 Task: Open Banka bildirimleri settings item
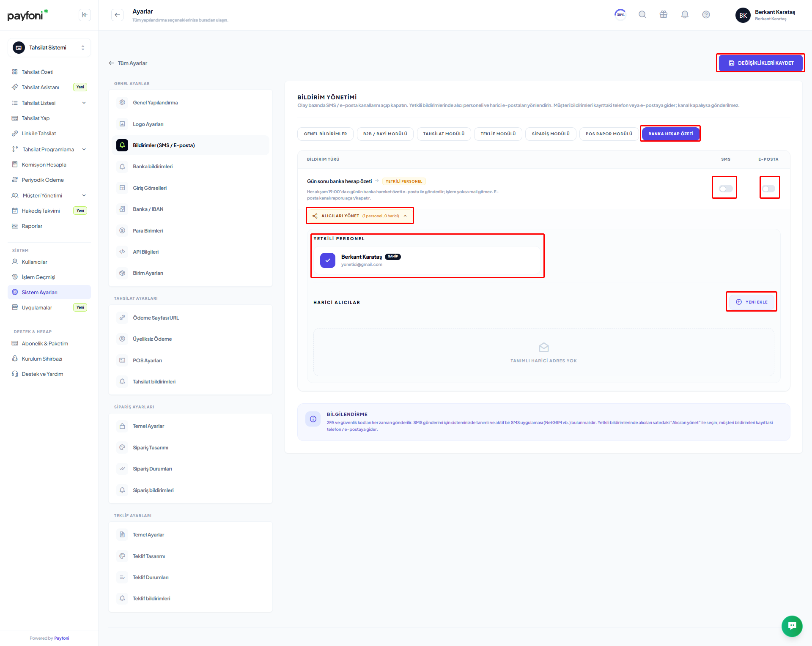coord(190,167)
